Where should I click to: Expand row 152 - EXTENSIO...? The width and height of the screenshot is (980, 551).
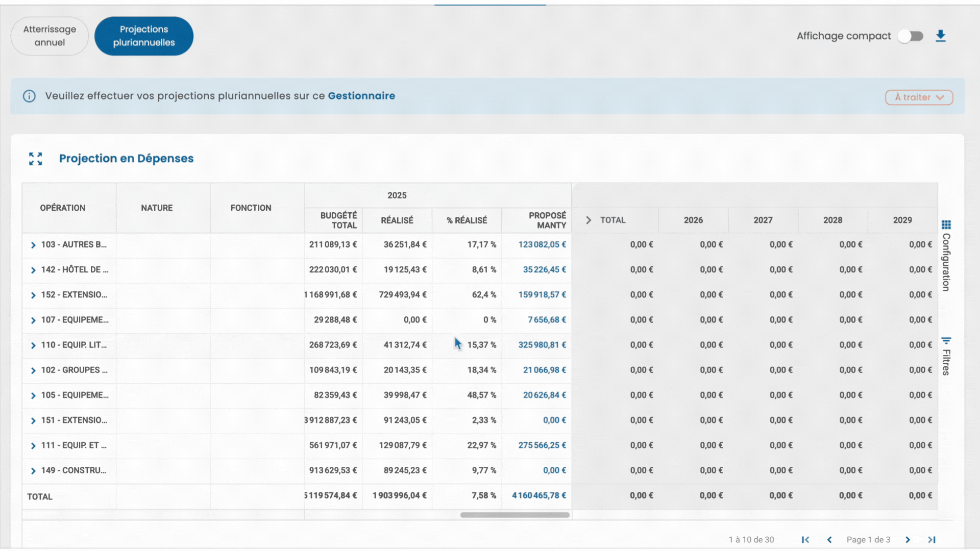tap(33, 295)
